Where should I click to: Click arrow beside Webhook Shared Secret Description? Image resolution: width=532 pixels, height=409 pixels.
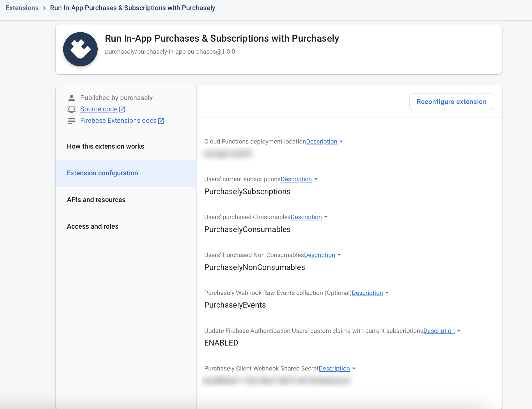(x=354, y=369)
